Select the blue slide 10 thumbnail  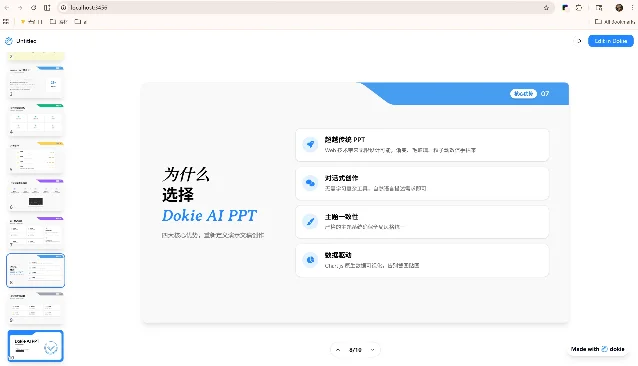tap(36, 346)
